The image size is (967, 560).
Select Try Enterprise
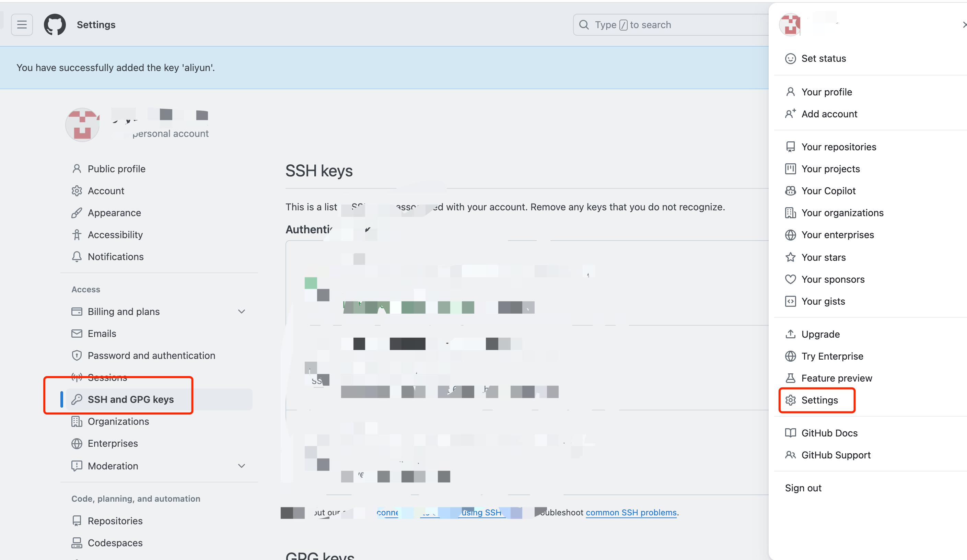832,356
